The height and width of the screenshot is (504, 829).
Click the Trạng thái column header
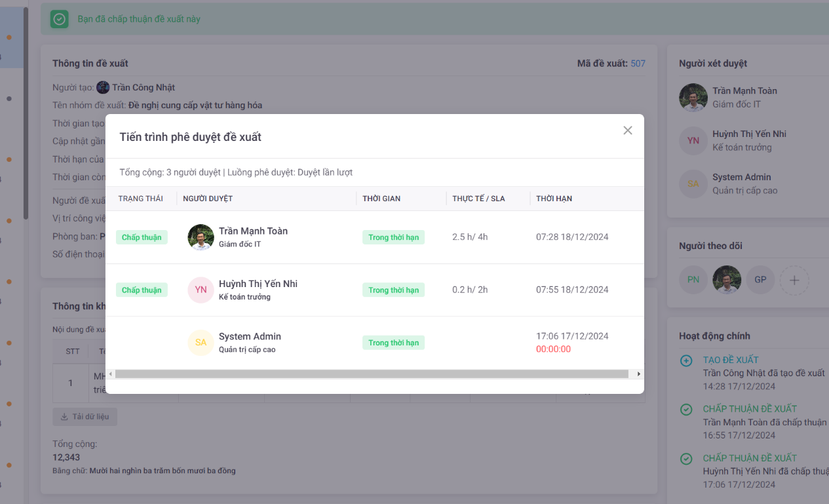(140, 199)
